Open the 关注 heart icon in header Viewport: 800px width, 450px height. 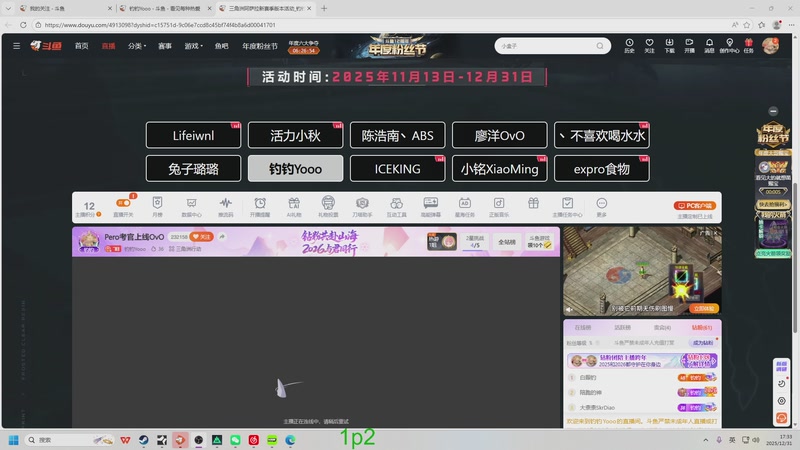pos(649,45)
